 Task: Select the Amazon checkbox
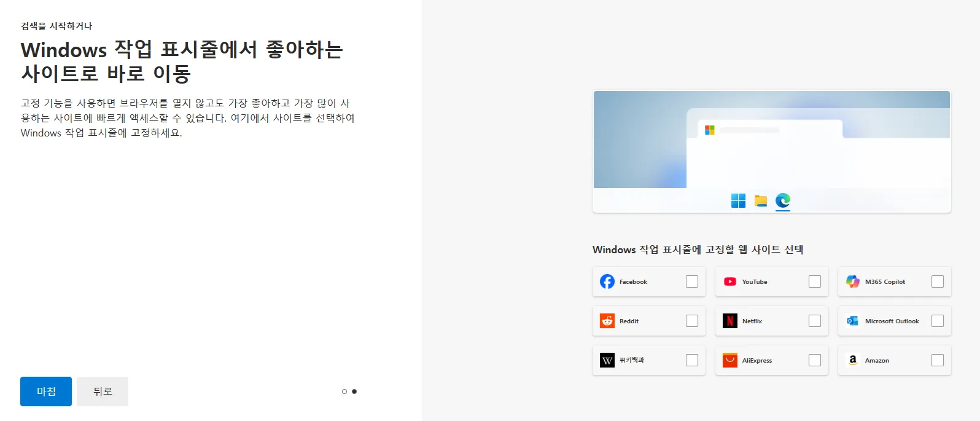(938, 360)
